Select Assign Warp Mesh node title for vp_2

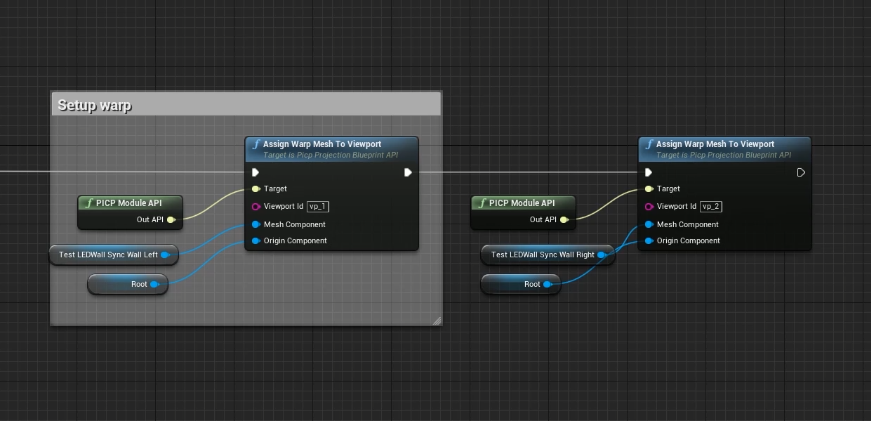point(715,144)
